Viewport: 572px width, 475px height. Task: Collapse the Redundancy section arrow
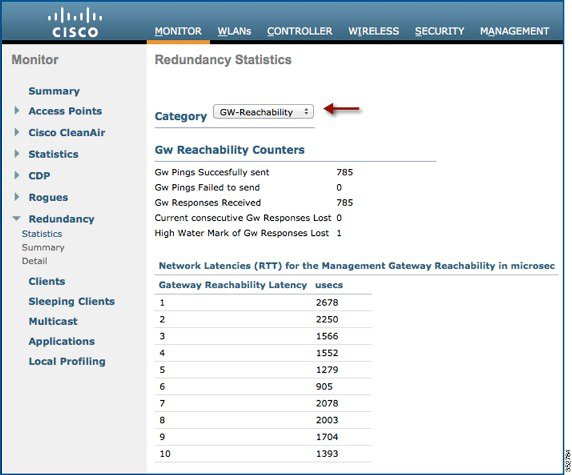point(16,219)
